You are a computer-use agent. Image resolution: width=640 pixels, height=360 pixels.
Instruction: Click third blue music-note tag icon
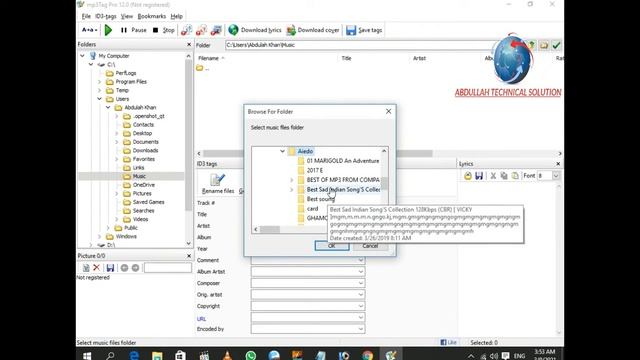[216, 30]
